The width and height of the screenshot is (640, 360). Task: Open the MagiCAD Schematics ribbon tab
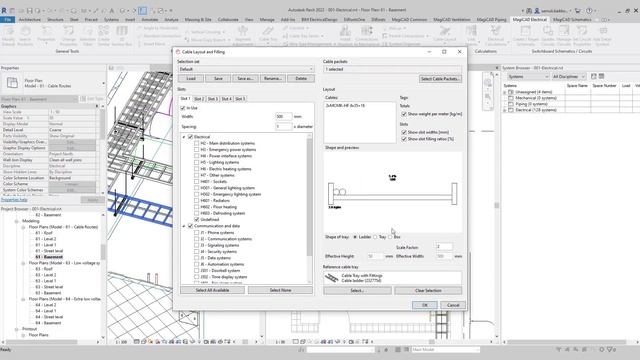click(572, 20)
